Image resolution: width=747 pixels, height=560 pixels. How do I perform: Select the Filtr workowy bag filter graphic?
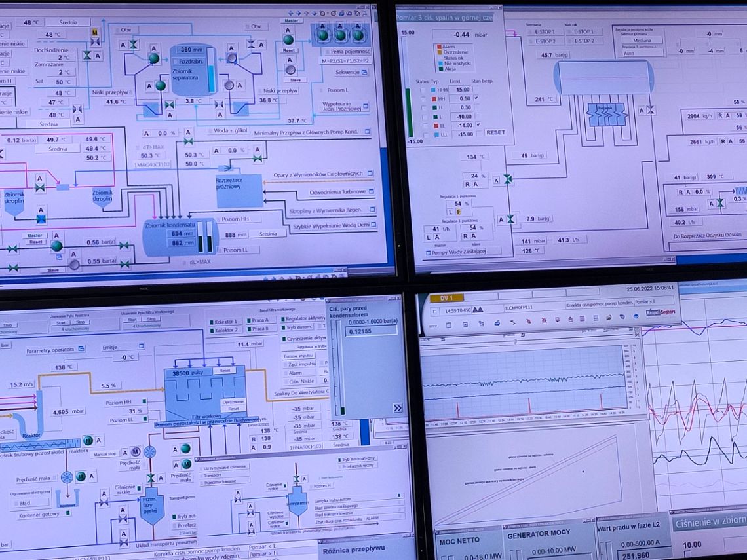click(x=205, y=394)
